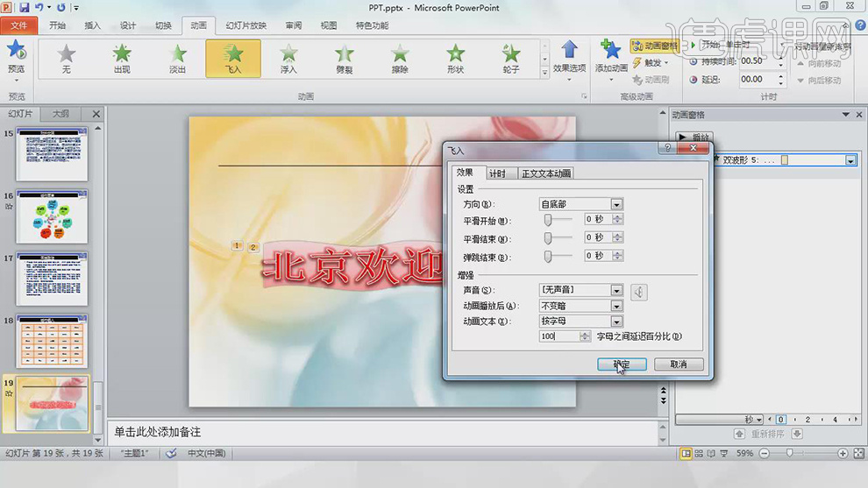Open animation pane options dropdown arrow
This screenshot has width=868, height=488.
click(845, 115)
